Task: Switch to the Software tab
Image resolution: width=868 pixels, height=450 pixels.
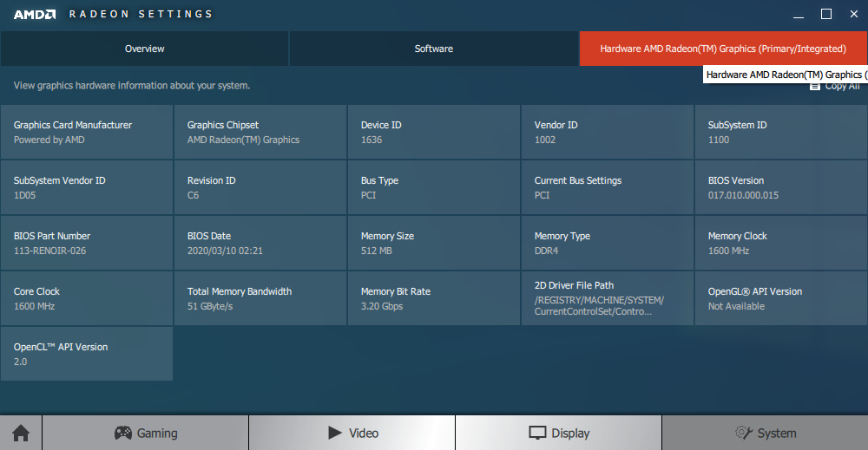Action: coord(433,49)
